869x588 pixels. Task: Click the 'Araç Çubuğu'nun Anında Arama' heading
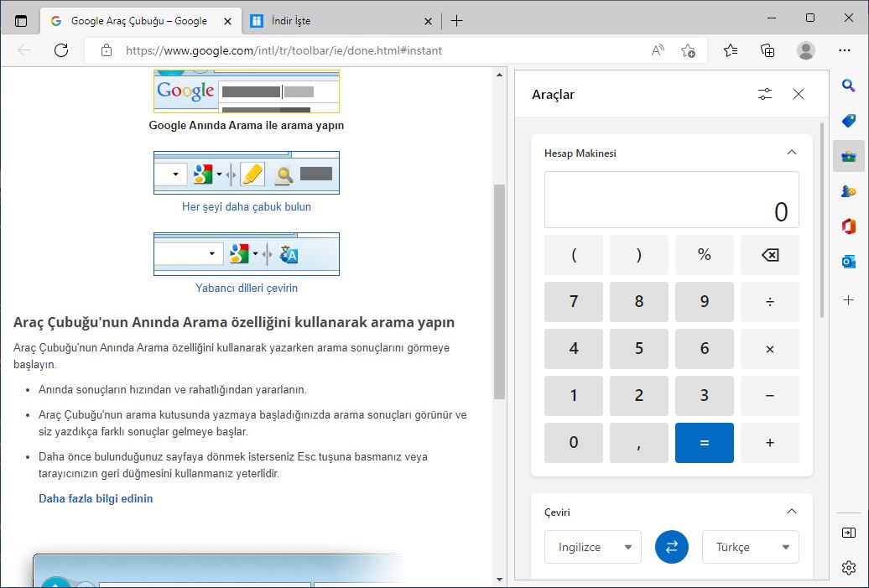234,323
